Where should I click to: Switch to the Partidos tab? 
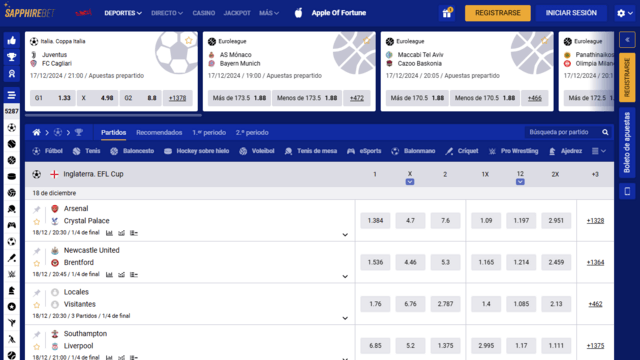pos(113,133)
